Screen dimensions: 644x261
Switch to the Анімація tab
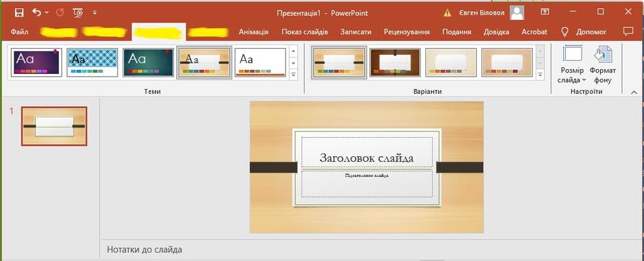tap(253, 32)
